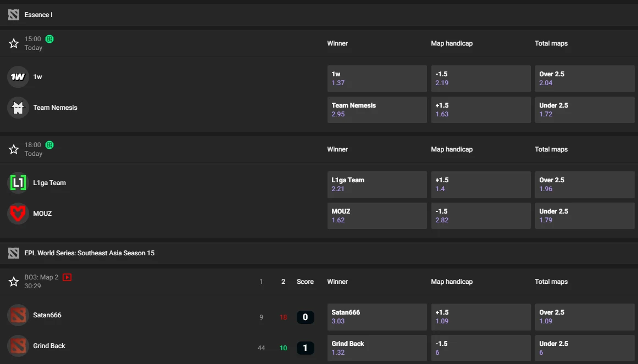Screen dimensions: 638x364
Task: Open the 1w team name link
Action: click(37, 76)
